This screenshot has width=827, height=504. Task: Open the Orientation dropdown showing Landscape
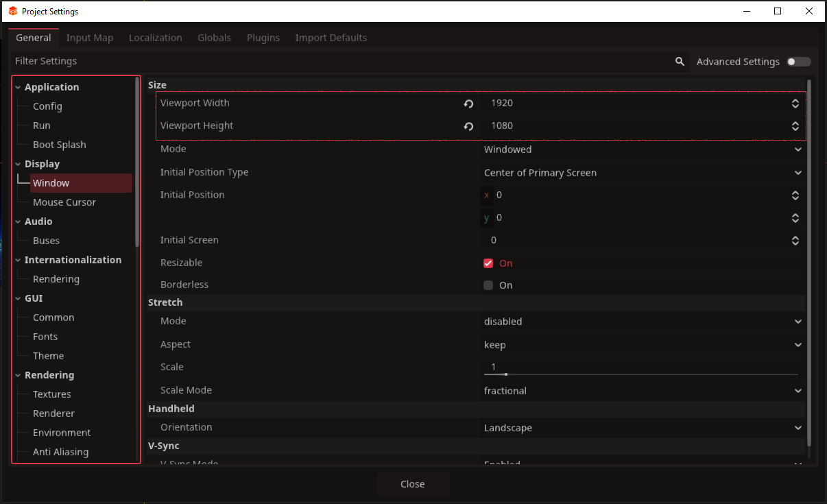[643, 428]
